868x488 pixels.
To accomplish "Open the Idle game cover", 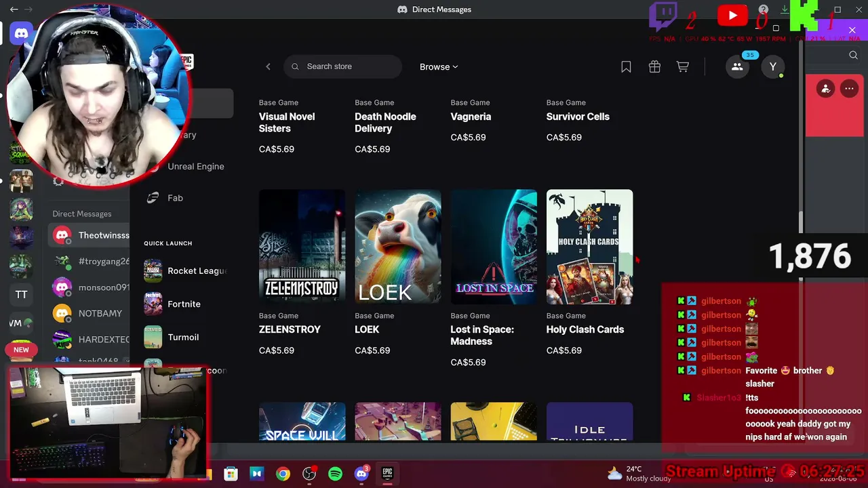I will click(x=589, y=422).
